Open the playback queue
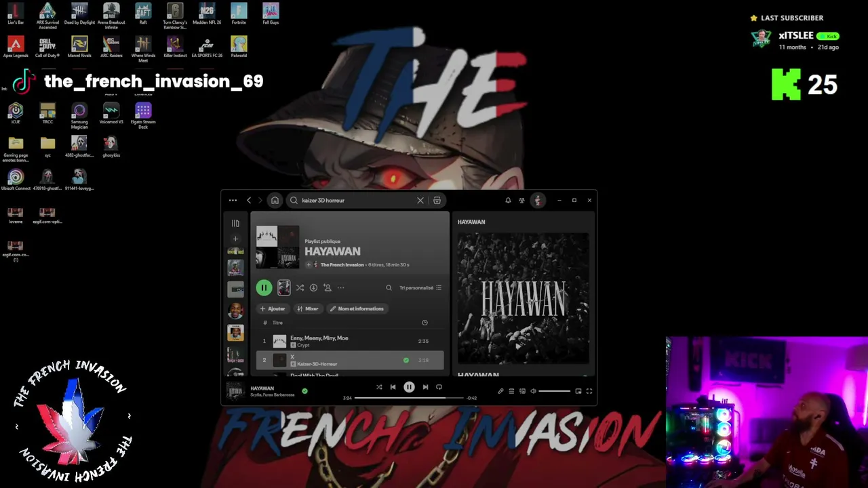 [511, 391]
